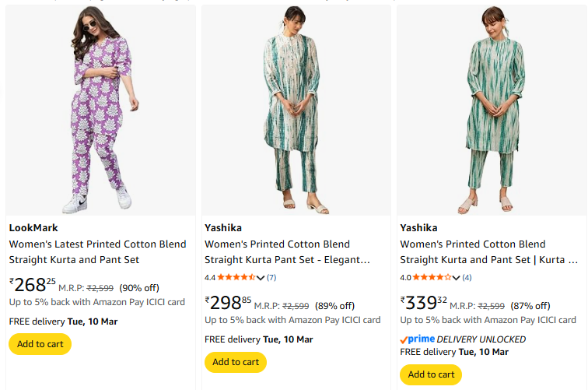Open the (4) reviews count link
Image resolution: width=588 pixels, height=390 pixels.
467,278
